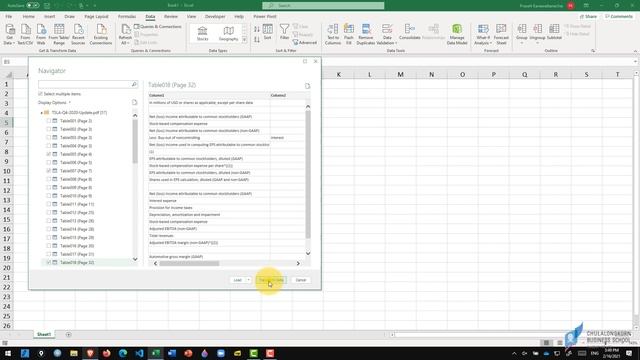Click Subtotal icon
Image resolution: width=640 pixels, height=360 pixels.
point(554,29)
